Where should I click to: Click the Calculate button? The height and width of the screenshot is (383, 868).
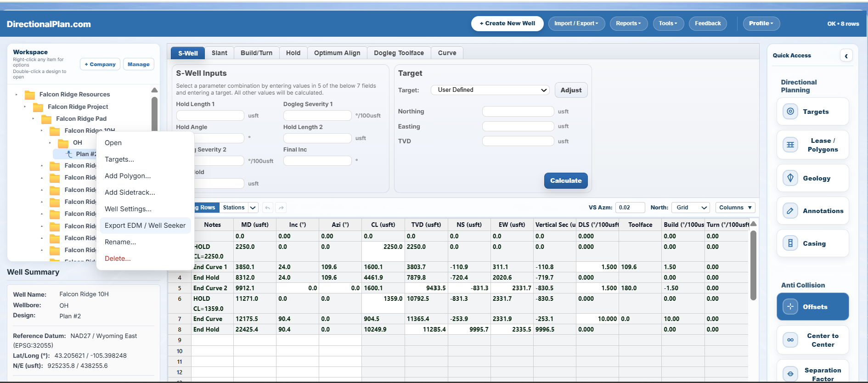tap(566, 180)
